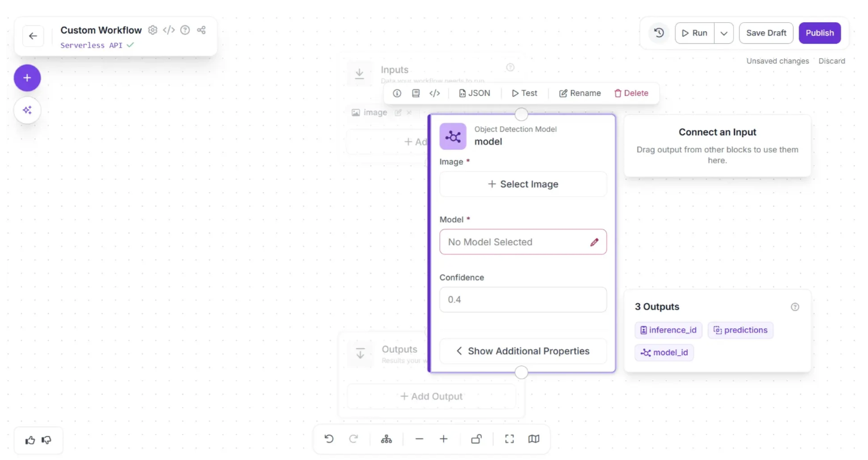Click the Publish button
This screenshot has height=460, width=868.
820,33
